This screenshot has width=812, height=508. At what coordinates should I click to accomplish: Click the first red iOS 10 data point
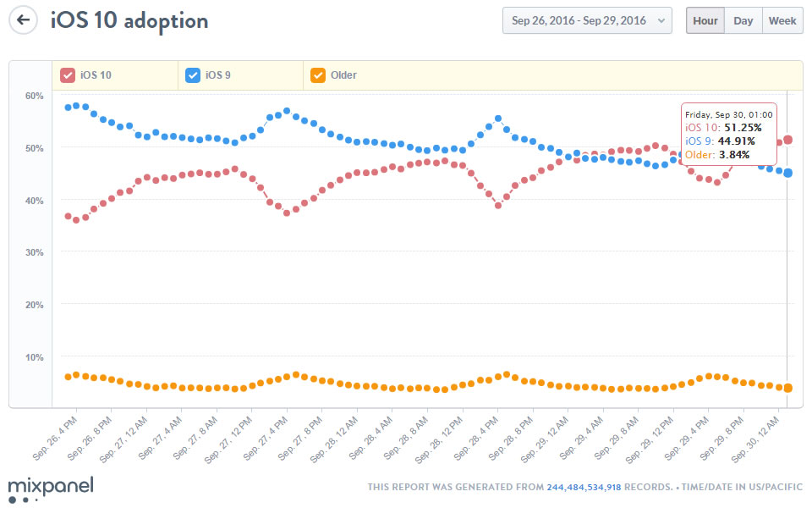tap(68, 216)
